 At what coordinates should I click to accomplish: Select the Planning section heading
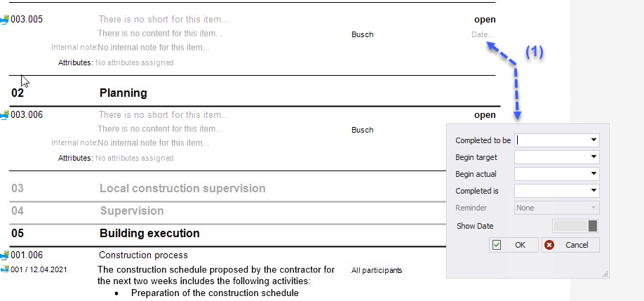click(x=123, y=93)
